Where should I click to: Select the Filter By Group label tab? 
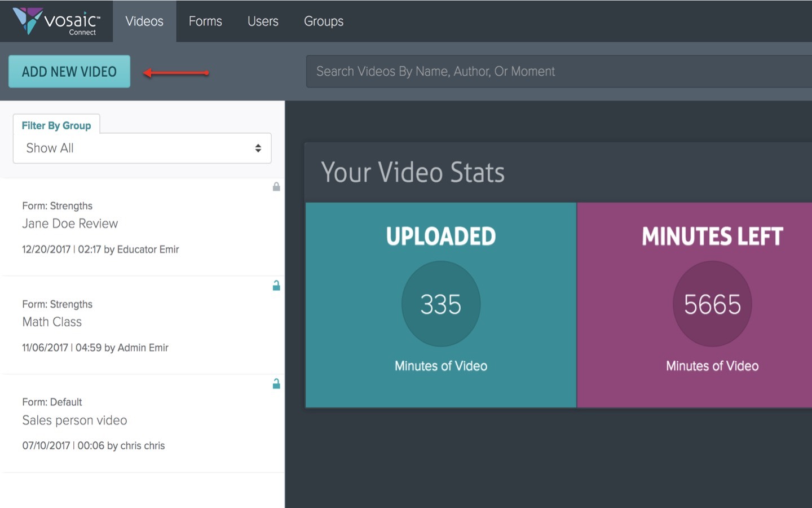tap(56, 125)
